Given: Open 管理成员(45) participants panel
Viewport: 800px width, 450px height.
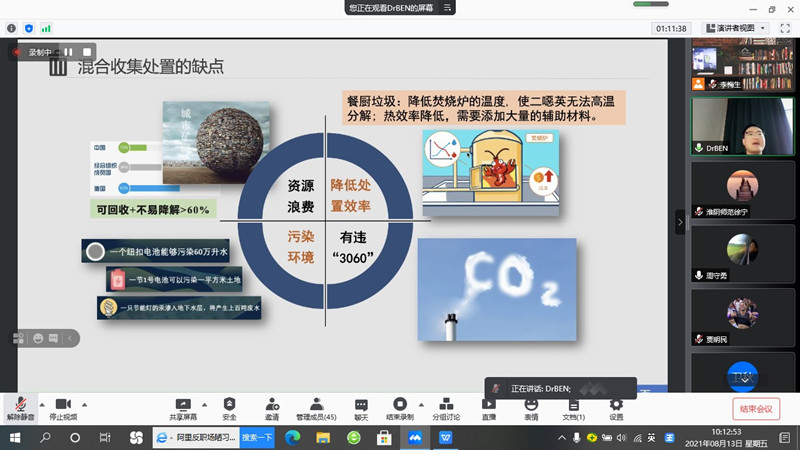Looking at the screenshot, I should pyautogui.click(x=316, y=403).
